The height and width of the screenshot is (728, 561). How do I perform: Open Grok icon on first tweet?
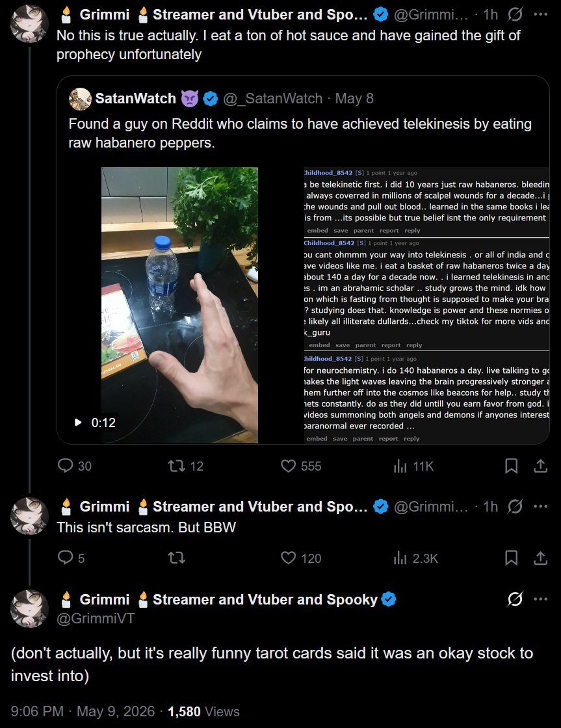(x=515, y=14)
